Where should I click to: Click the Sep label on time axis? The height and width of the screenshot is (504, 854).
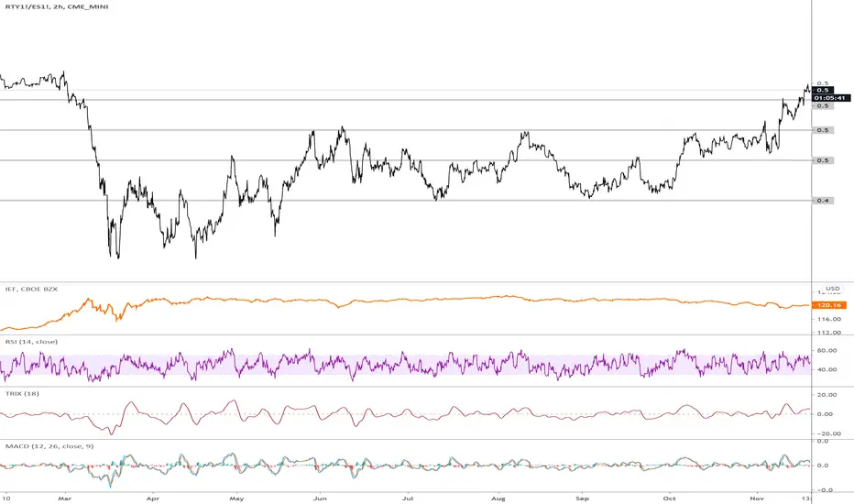(x=582, y=498)
